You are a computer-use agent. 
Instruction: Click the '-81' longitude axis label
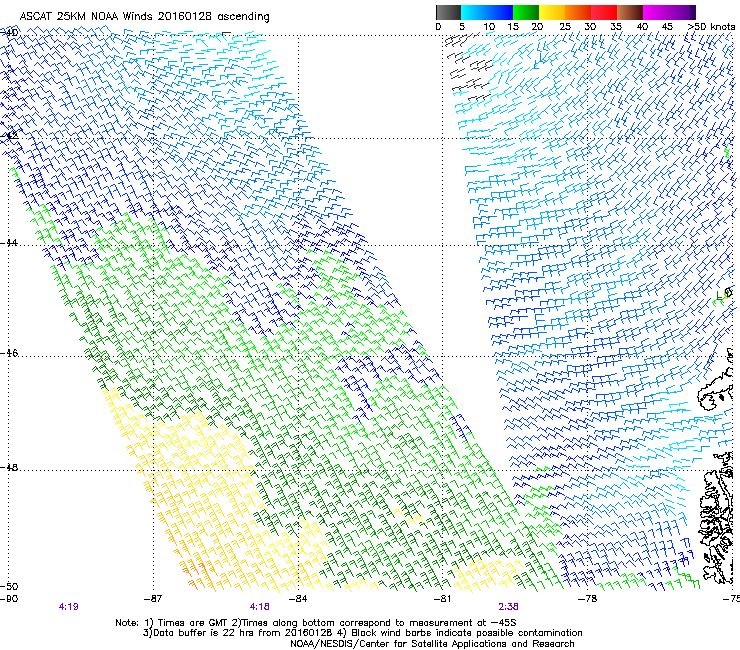point(443,599)
